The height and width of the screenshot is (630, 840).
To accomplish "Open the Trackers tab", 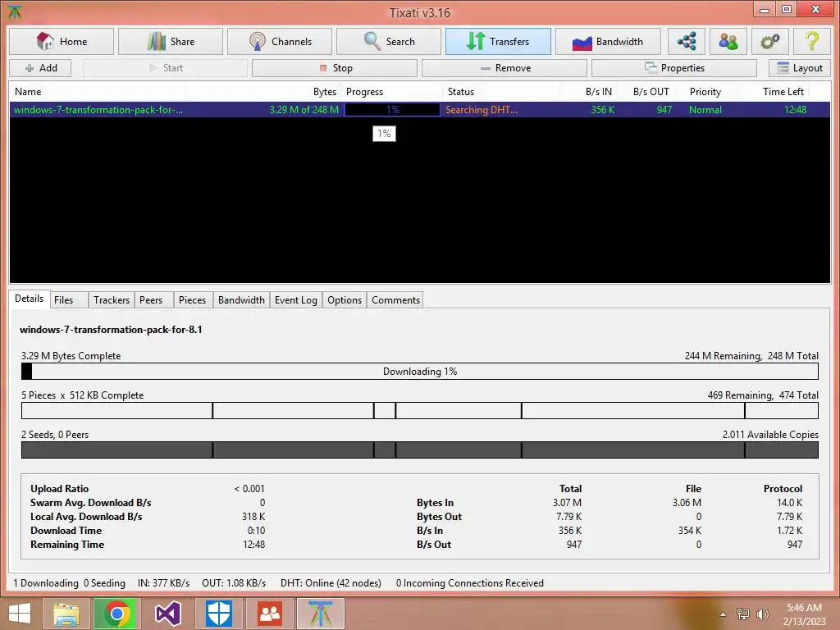I will 112,300.
